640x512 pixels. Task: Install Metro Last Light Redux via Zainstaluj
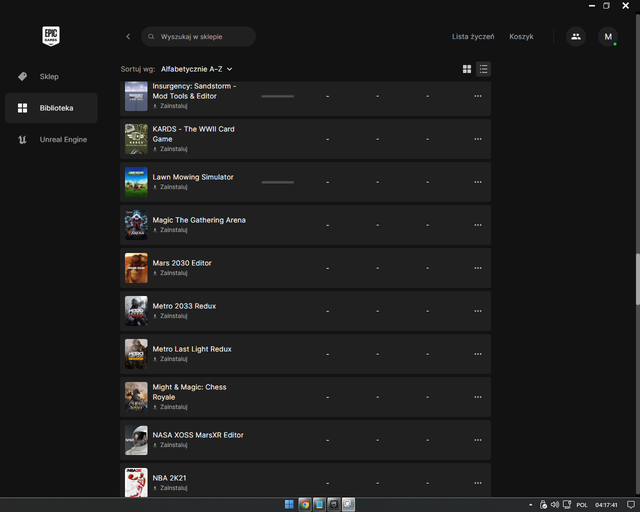[170, 359]
